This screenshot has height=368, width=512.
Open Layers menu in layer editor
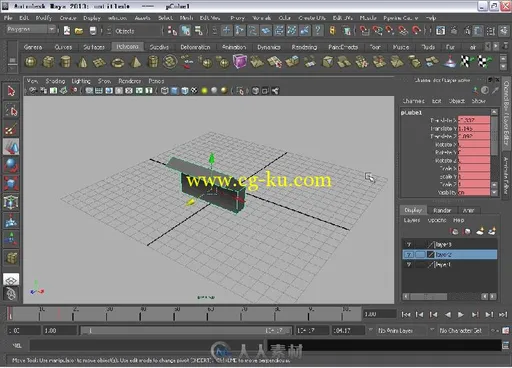[x=412, y=220]
